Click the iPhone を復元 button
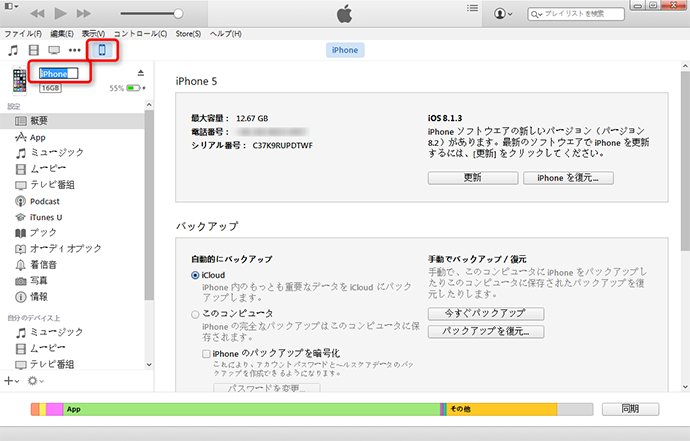Screen dimensions: 690x441 pos(568,178)
